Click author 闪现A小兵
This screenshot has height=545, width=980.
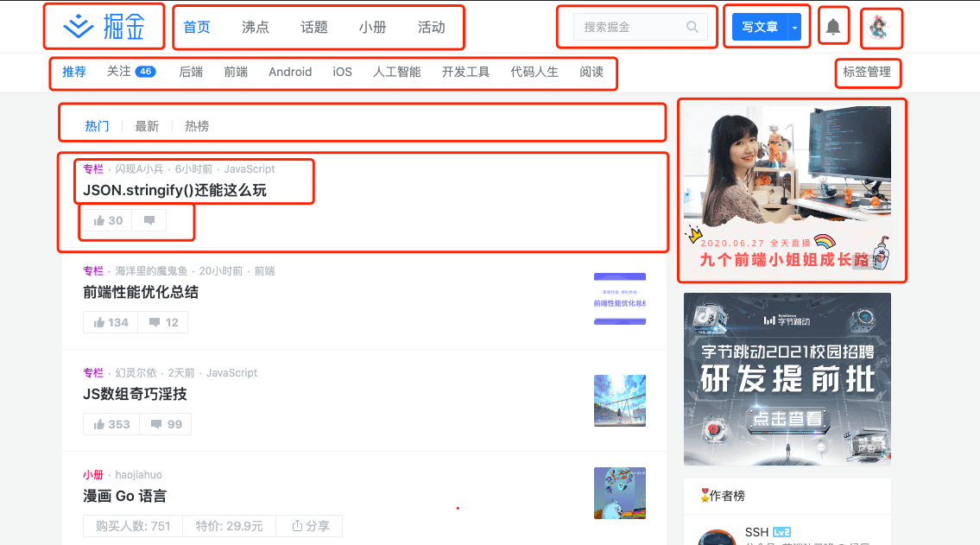coord(139,168)
